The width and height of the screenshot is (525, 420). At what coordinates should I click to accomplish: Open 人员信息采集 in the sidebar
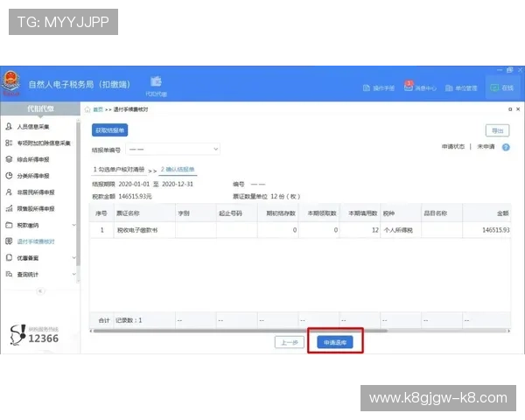point(33,127)
